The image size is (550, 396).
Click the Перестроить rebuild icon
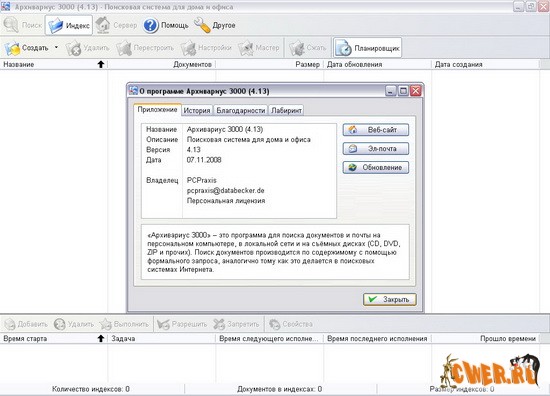pyautogui.click(x=124, y=48)
